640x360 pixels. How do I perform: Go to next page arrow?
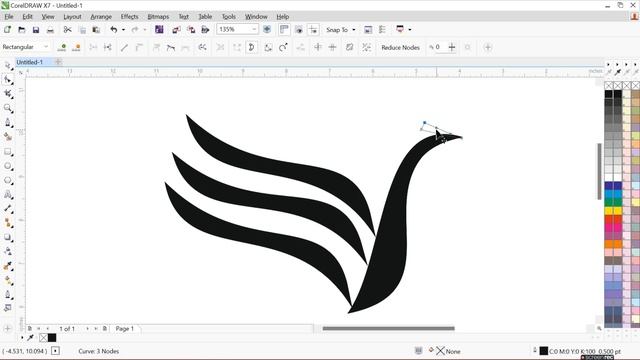pos(87,329)
